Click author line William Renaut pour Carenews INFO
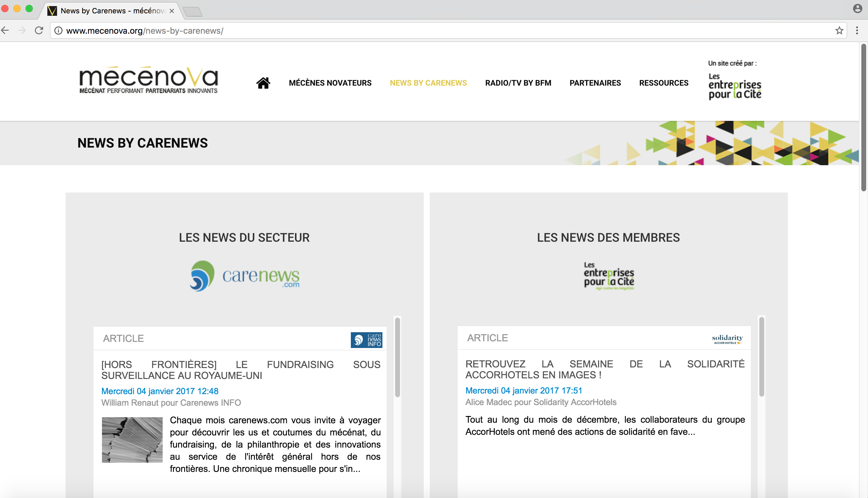Screen dimensions: 868x498 (x=171, y=403)
